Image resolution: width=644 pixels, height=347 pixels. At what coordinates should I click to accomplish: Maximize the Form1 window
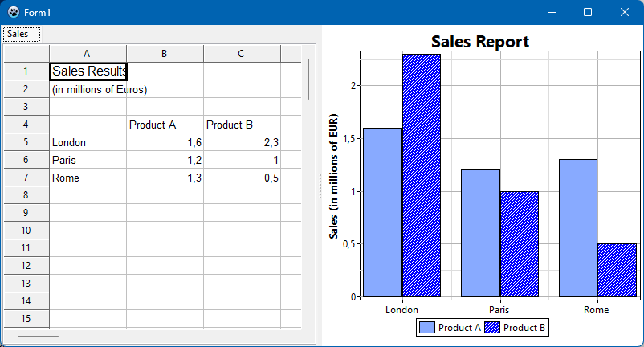click(x=588, y=12)
